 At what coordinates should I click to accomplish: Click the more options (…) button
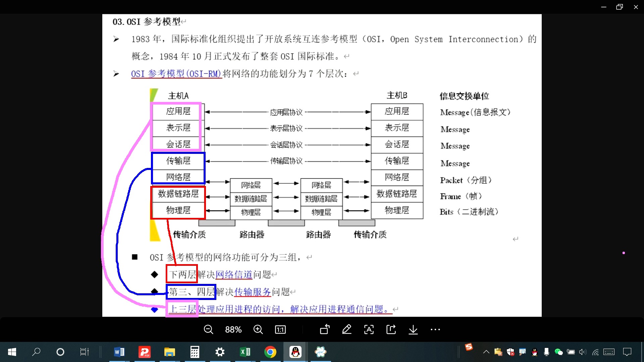pyautogui.click(x=435, y=329)
